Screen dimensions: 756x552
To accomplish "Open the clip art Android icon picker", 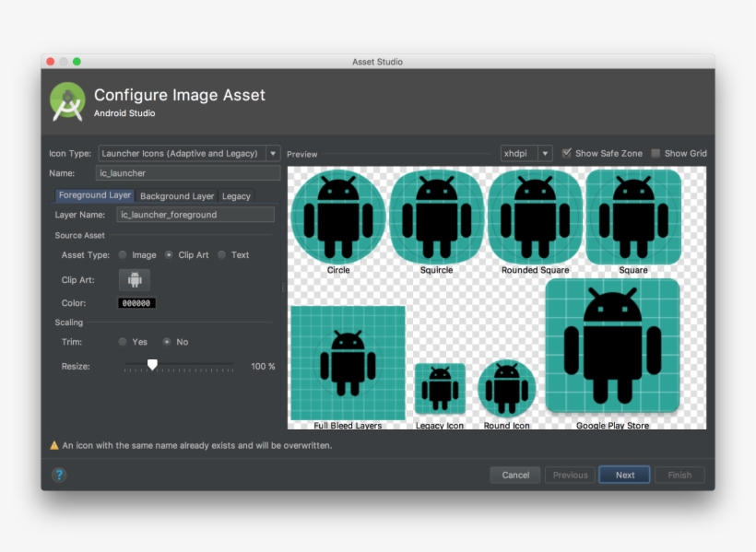I will (135, 279).
